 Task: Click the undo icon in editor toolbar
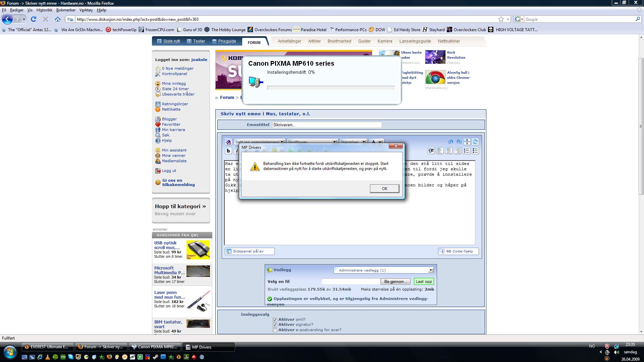coord(450,142)
